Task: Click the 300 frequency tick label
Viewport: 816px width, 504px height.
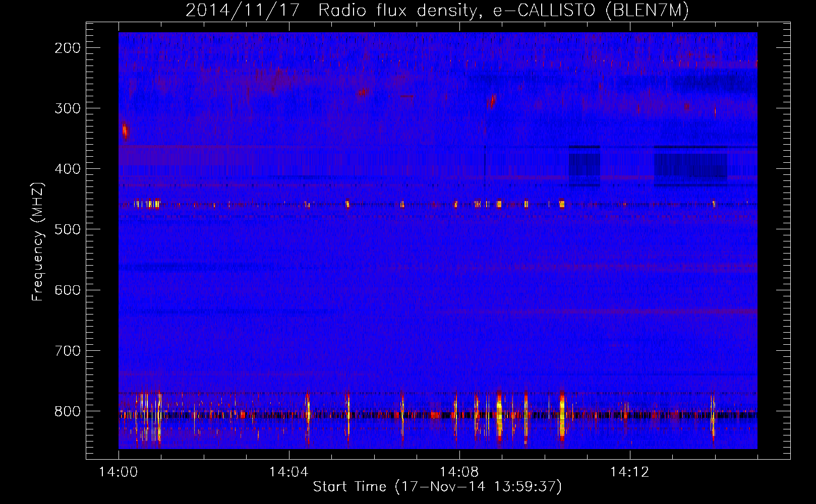Action: tap(67, 108)
